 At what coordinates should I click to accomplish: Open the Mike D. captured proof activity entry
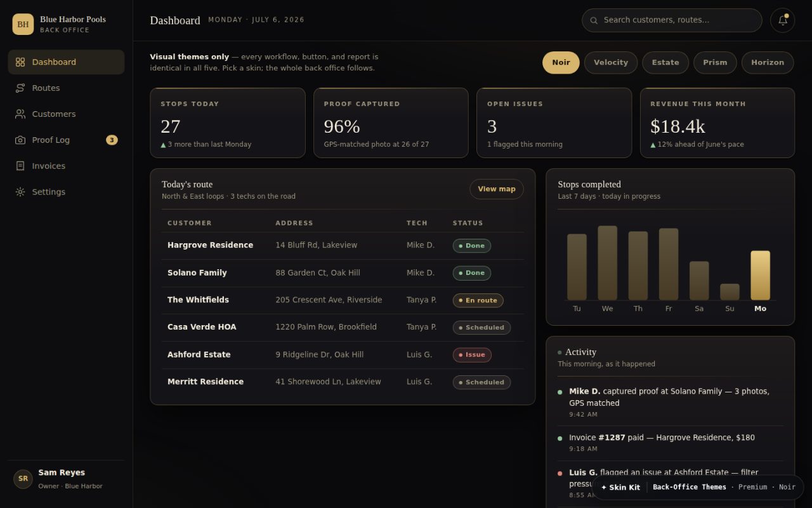[x=670, y=403]
